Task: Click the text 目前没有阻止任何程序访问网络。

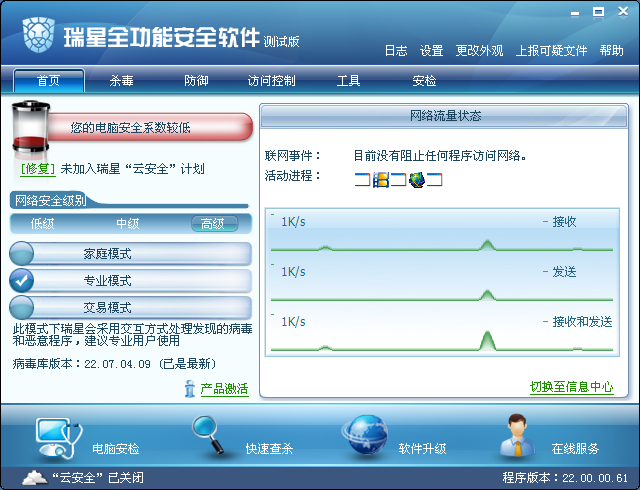Action: [x=440, y=156]
